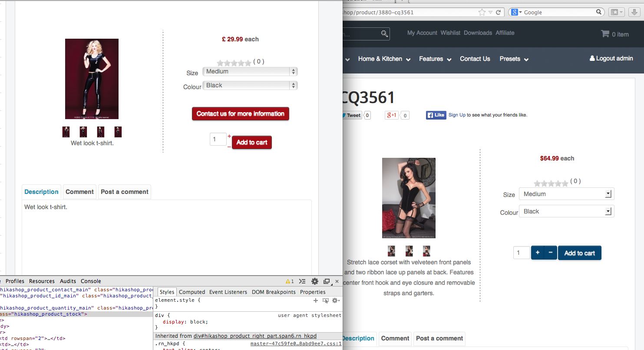Bookmark this page with the star icon
Image resolution: width=644 pixels, height=350 pixels.
[x=482, y=12]
